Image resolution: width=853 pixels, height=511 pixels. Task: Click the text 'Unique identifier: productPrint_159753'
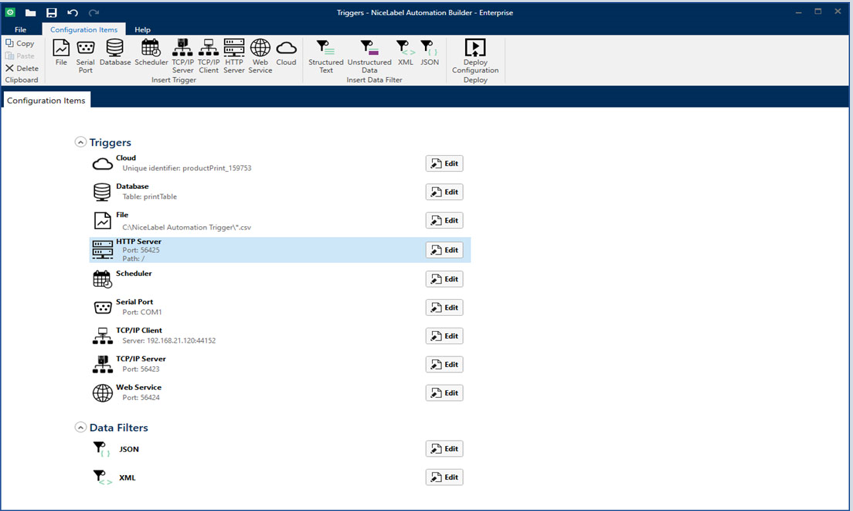coord(187,168)
